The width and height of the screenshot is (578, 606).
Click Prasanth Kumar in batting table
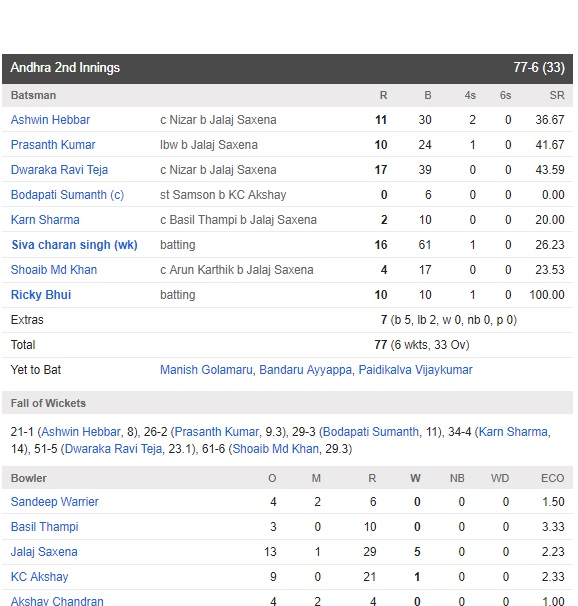pyautogui.click(x=53, y=145)
